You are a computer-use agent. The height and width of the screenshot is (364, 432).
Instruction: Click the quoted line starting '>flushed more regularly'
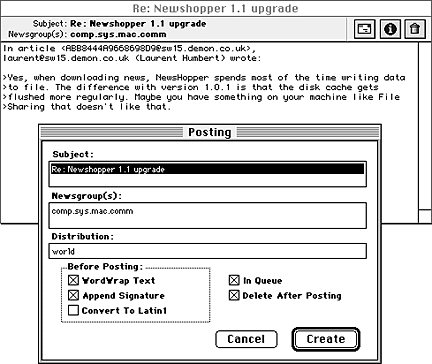click(201, 97)
